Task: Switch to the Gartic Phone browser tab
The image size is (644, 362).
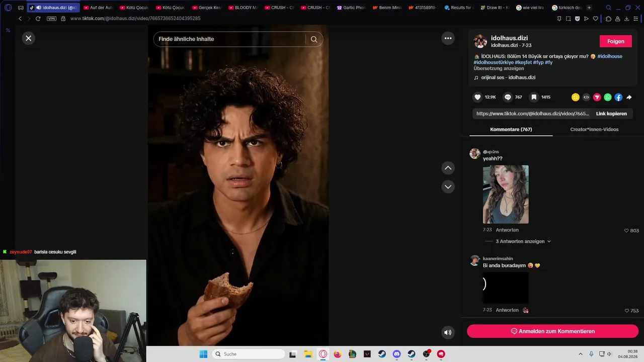Action: coord(351,8)
